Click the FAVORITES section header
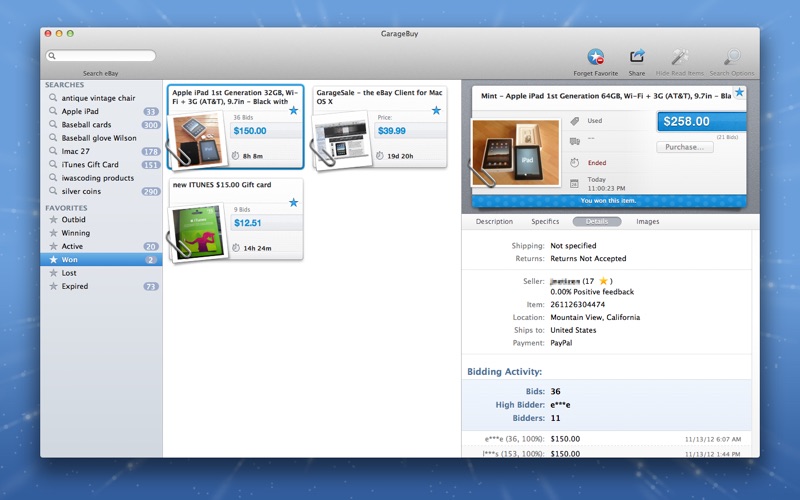Screen dimensions: 800x500 pos(66,208)
